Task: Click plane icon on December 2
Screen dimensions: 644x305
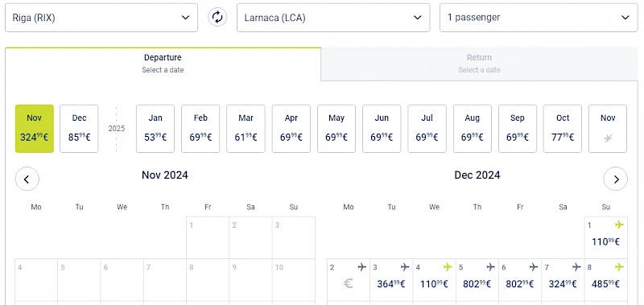Action: [361, 267]
